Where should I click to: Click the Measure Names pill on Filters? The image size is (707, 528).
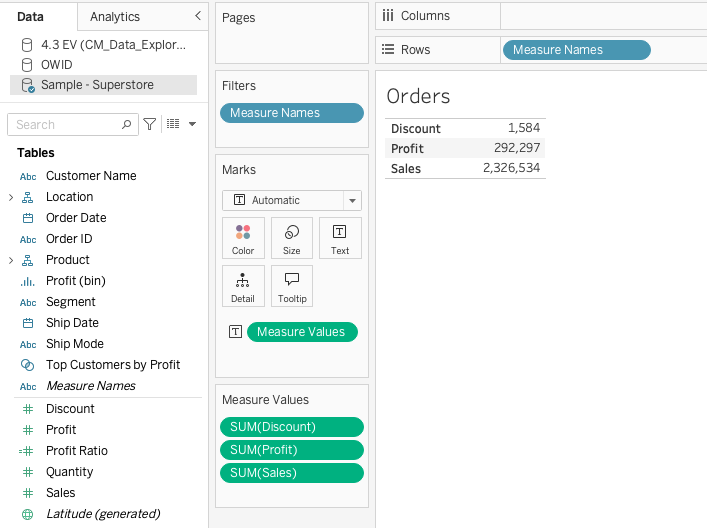(x=292, y=113)
